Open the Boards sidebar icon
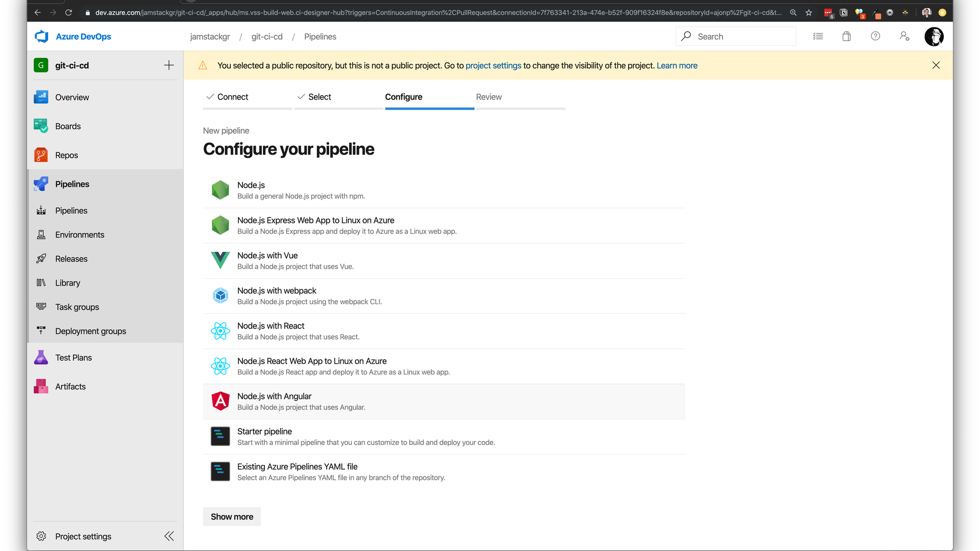 [41, 126]
